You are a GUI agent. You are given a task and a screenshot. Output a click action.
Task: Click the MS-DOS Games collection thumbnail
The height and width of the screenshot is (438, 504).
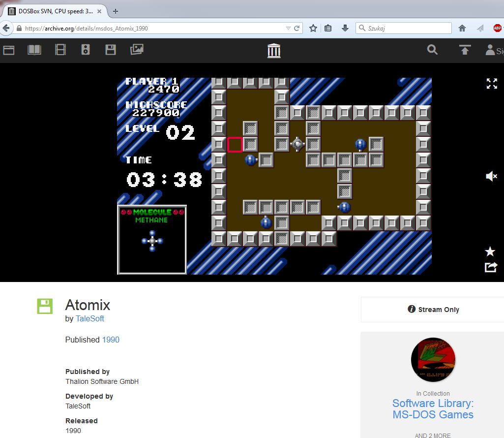coord(433,359)
